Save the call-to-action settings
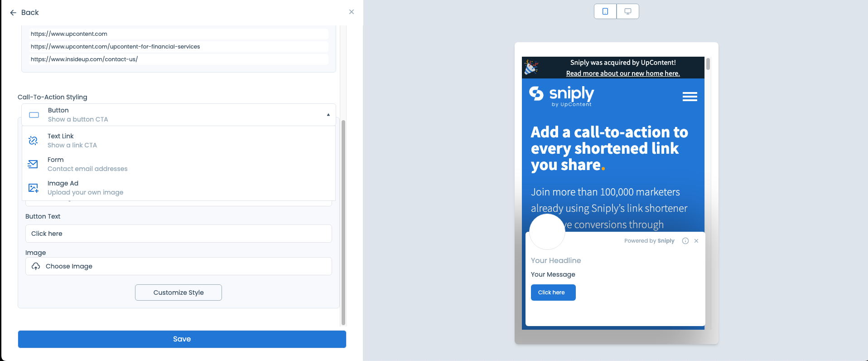The width and height of the screenshot is (868, 361). point(182,339)
